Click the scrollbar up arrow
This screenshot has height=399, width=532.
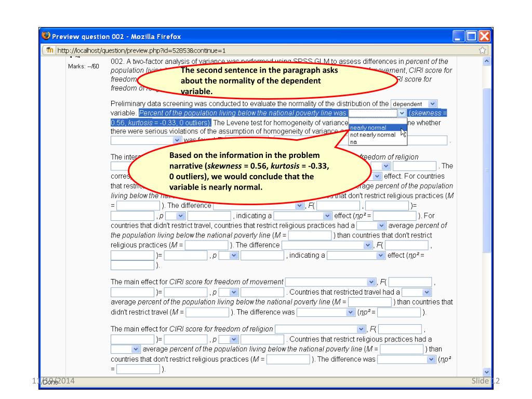tap(486, 61)
